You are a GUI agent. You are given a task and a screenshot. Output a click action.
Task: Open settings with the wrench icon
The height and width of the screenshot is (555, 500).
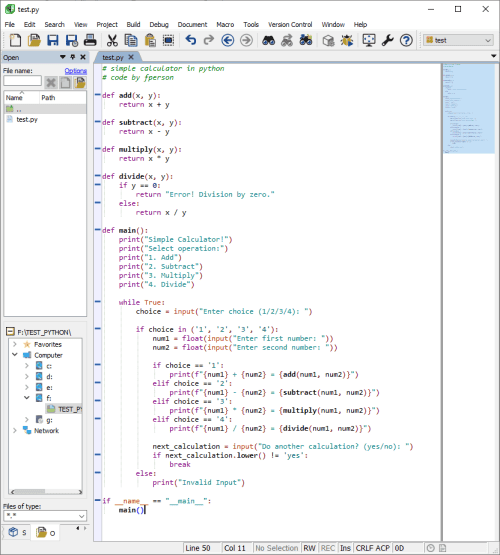pos(387,40)
